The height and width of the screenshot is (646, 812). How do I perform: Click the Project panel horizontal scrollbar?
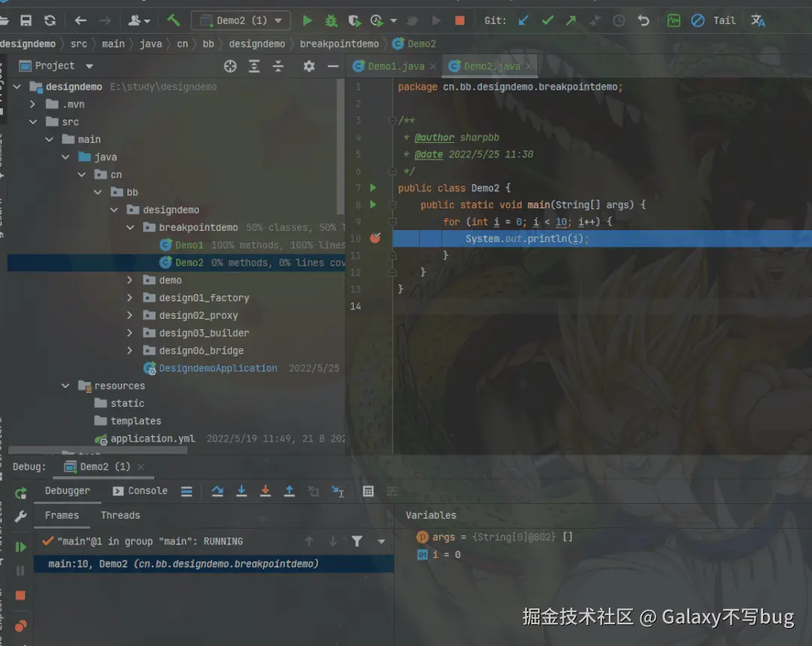pyautogui.click(x=97, y=450)
